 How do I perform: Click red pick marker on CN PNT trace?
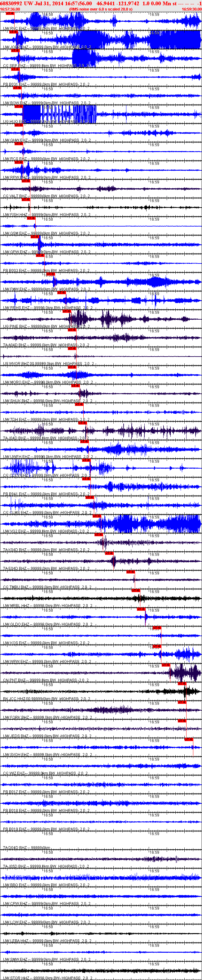166,665
